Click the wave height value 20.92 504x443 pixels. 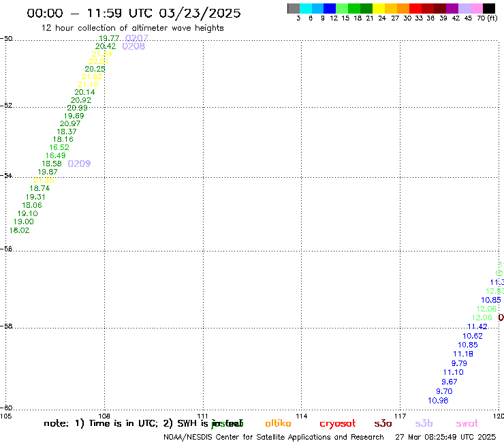coord(81,100)
